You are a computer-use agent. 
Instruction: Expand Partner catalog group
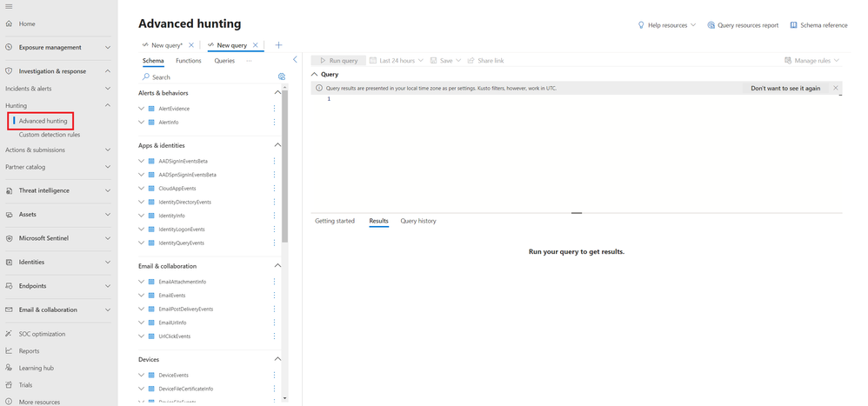point(107,167)
